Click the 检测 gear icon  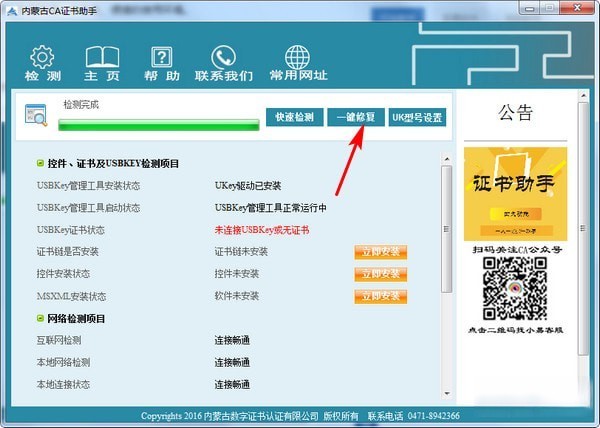click(42, 57)
